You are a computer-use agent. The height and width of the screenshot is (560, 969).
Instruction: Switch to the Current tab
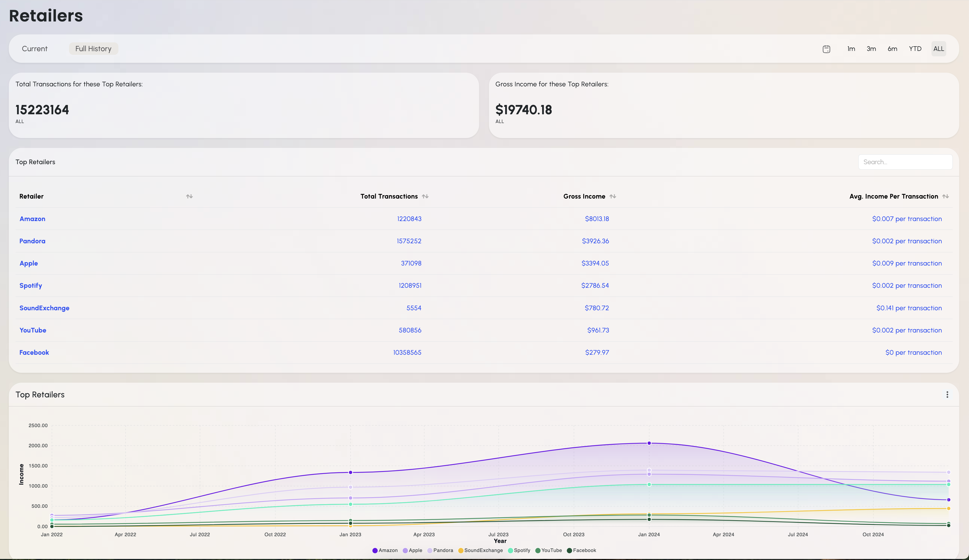click(35, 49)
